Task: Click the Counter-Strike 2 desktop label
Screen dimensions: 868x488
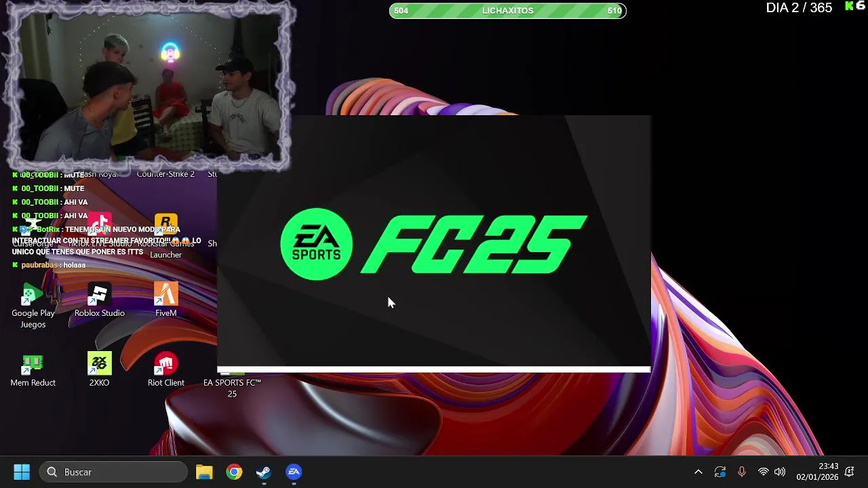Action: (x=165, y=174)
